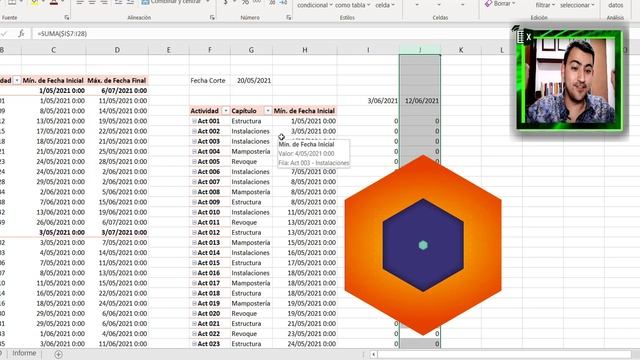The width and height of the screenshot is (640, 360).
Task: Select column G header
Action: pyautogui.click(x=251, y=50)
